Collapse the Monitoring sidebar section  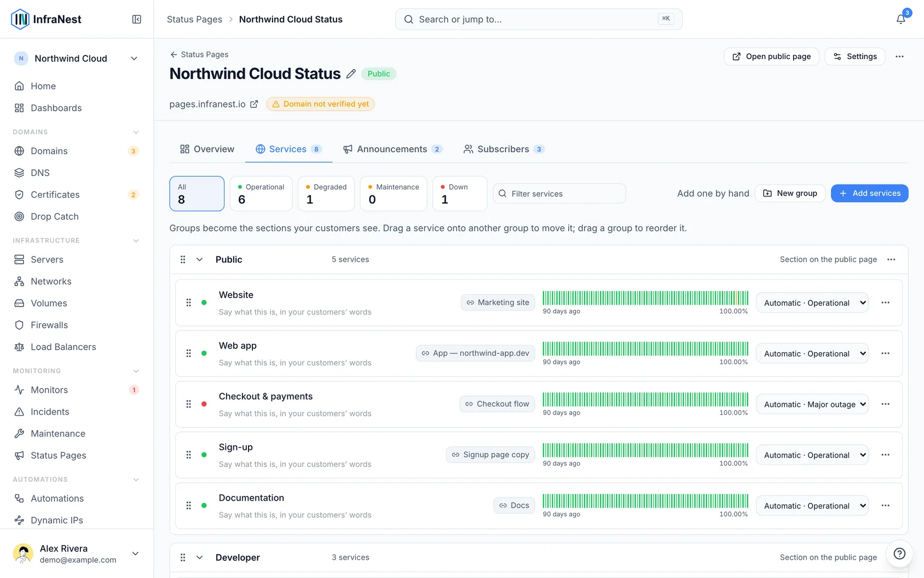[x=136, y=371]
